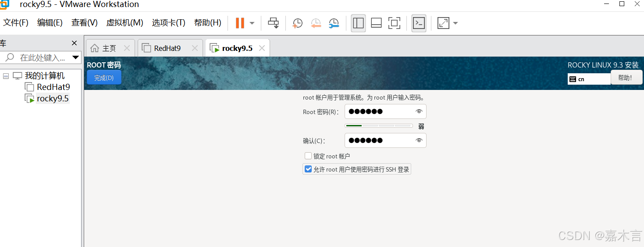Open the snapshot manager icon

click(334, 23)
